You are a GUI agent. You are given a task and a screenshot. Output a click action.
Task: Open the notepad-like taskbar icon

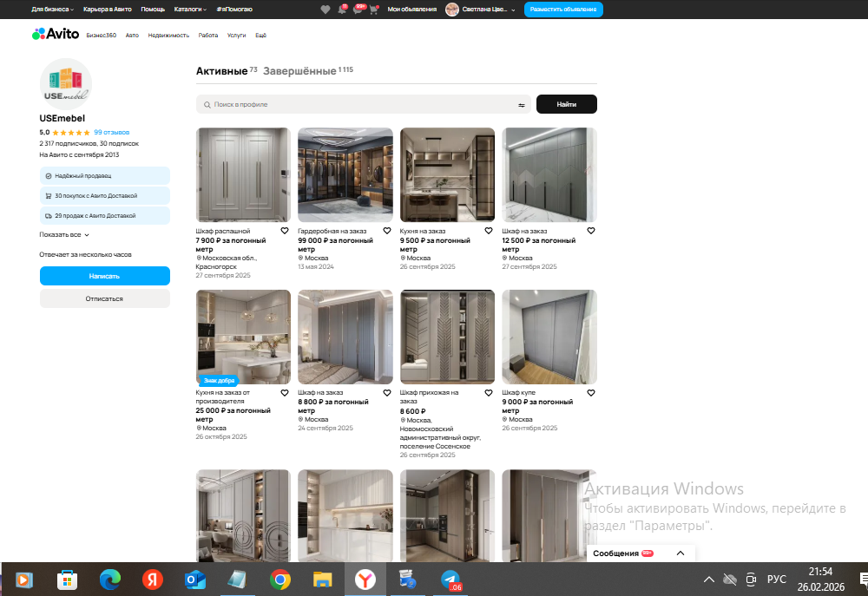tap(237, 580)
